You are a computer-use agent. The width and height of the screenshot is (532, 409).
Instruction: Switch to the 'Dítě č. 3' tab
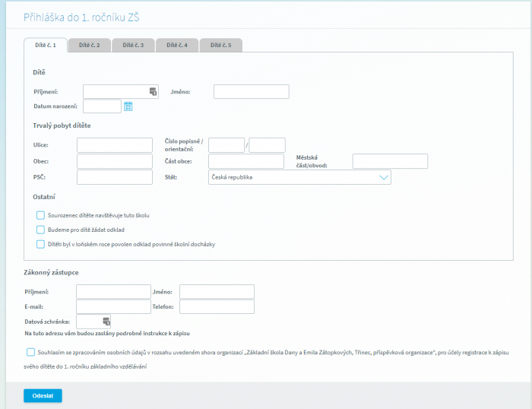(x=133, y=45)
